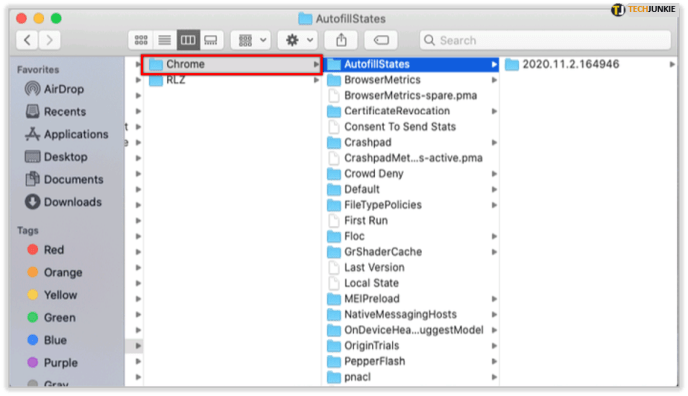Expand the Default row arrow

click(x=494, y=189)
